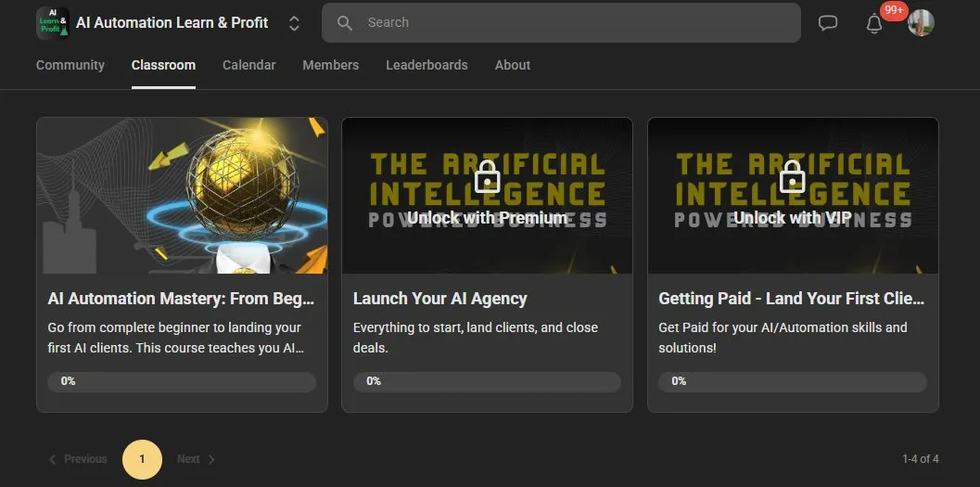Open the user profile avatar menu
This screenshot has width=980, height=487.
(x=921, y=23)
